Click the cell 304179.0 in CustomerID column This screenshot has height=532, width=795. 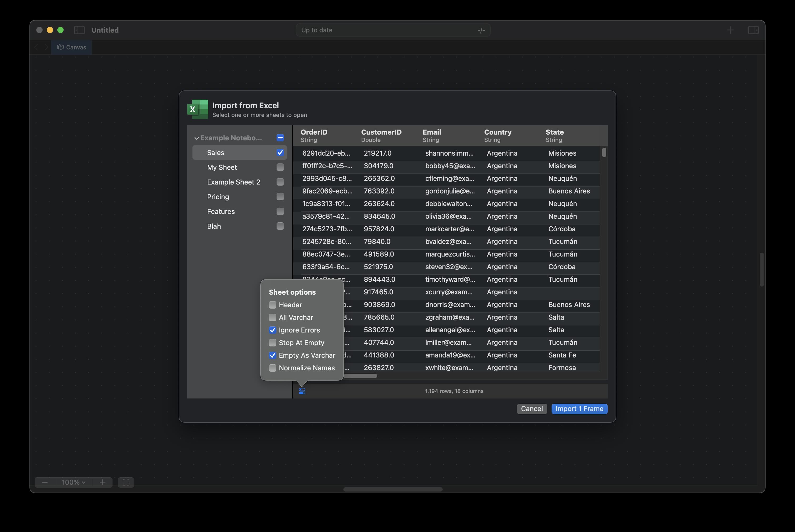378,166
